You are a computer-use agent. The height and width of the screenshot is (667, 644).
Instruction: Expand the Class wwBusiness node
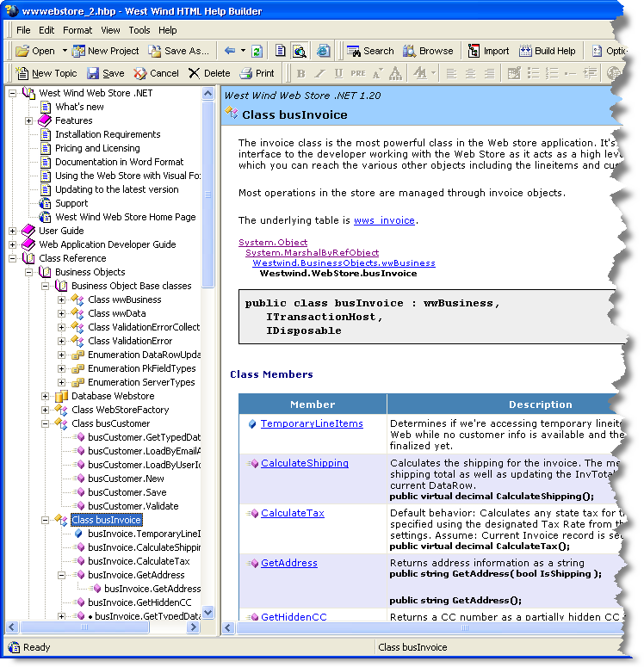[x=61, y=300]
